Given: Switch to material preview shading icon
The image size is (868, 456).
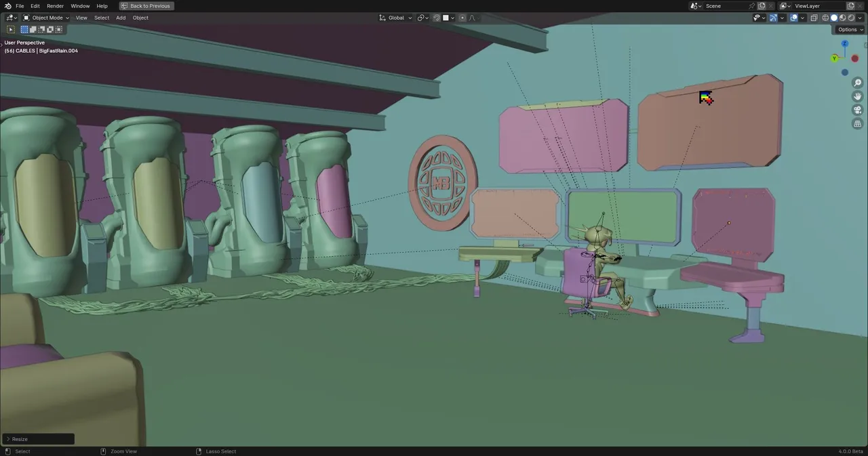Looking at the screenshot, I should tap(843, 18).
